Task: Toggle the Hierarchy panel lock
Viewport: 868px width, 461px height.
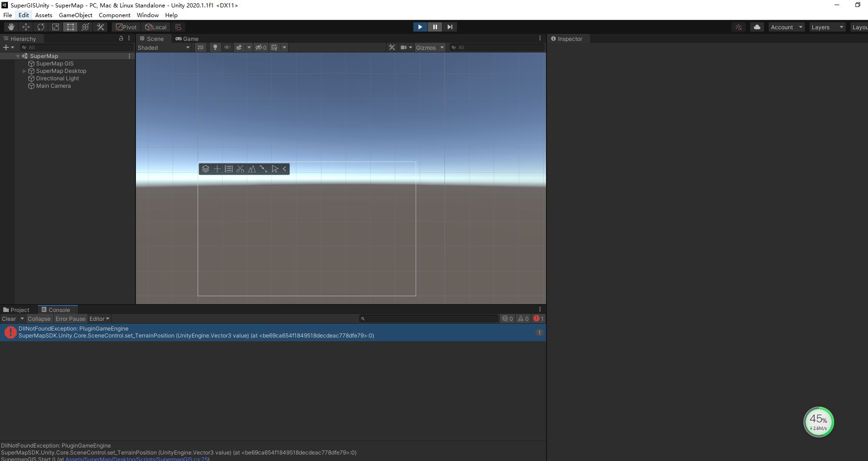Action: click(x=121, y=39)
